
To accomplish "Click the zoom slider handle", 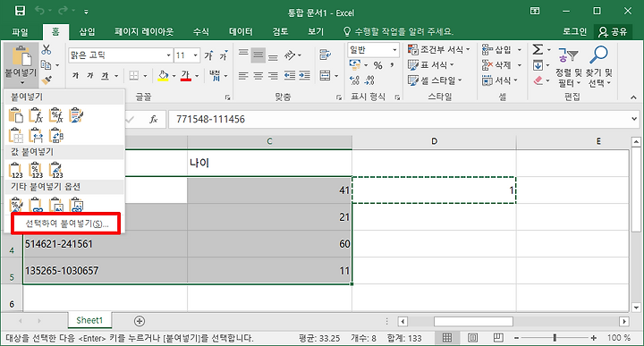I will tap(555, 338).
